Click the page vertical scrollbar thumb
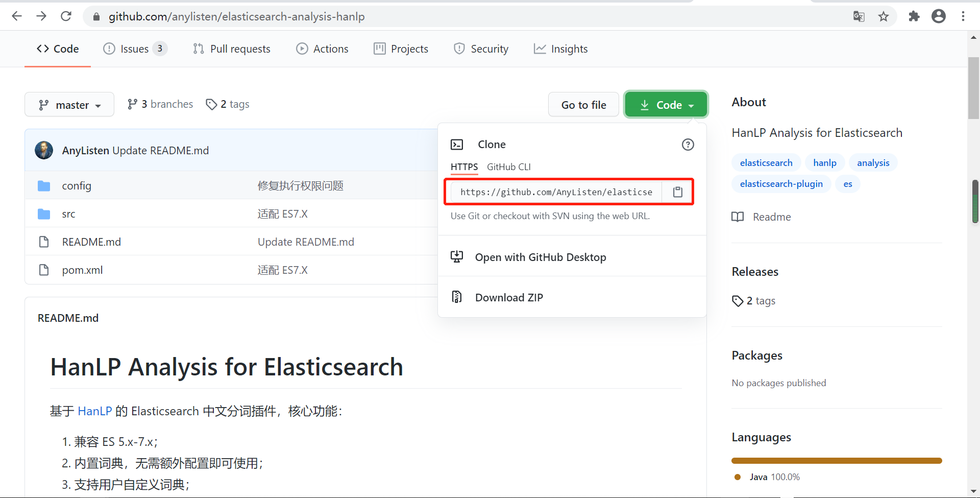 [x=973, y=88]
